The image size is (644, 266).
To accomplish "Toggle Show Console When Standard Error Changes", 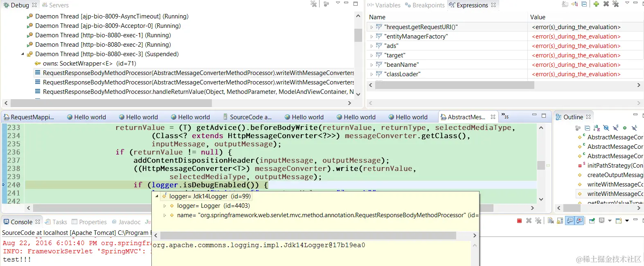I will 579,221.
